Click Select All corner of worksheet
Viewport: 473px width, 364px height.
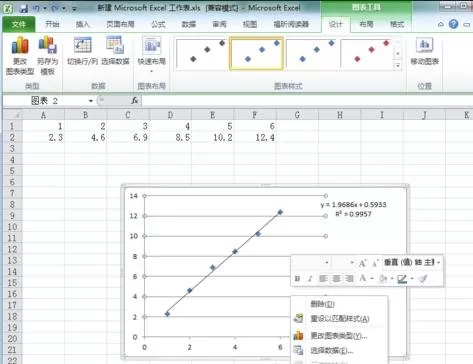click(13, 115)
